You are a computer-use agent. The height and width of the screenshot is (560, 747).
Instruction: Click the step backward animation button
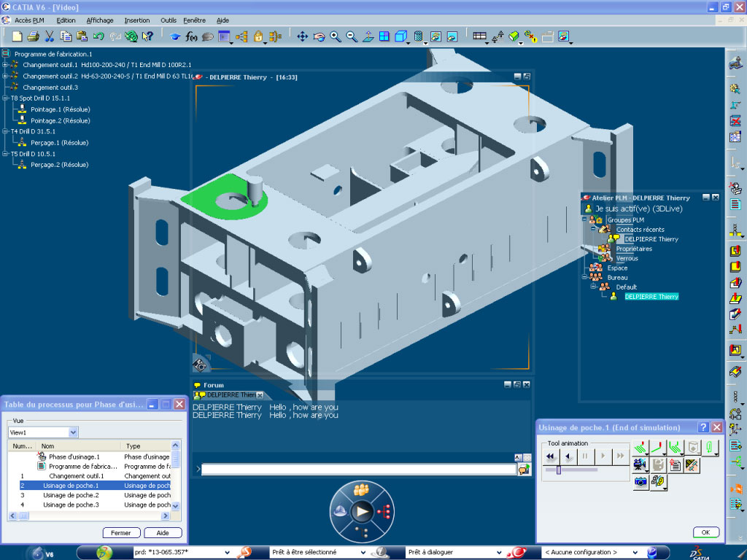click(x=568, y=456)
